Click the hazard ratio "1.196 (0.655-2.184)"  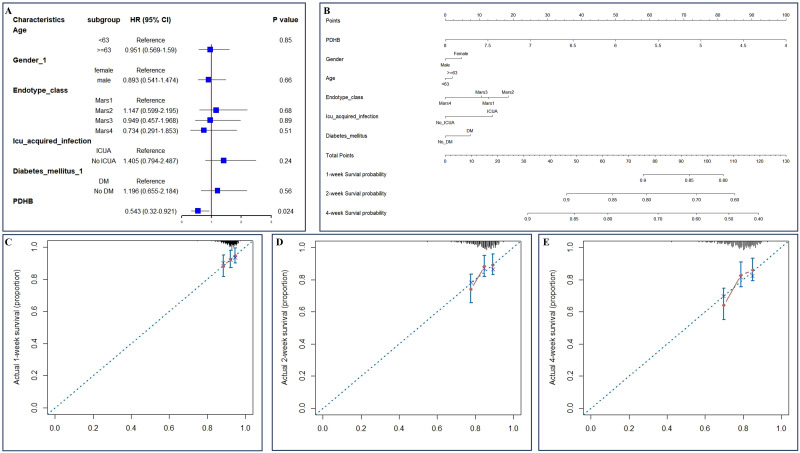[x=151, y=191]
